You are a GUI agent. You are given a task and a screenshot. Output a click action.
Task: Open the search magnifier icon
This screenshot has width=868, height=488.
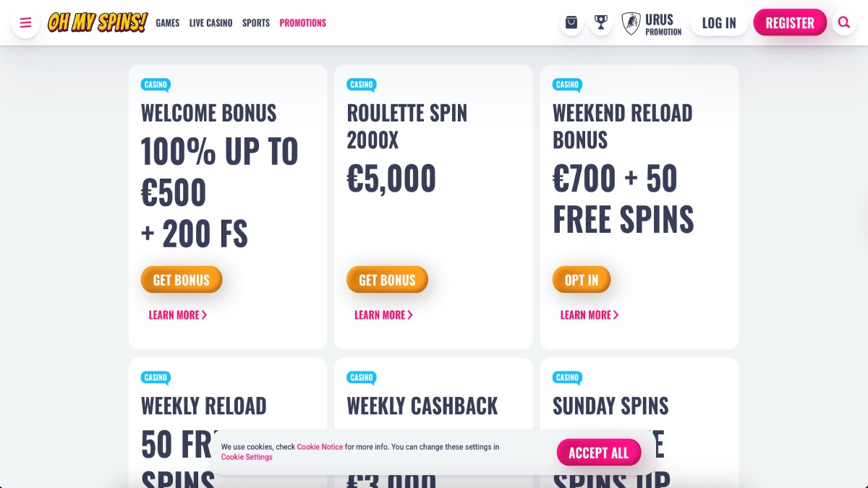[843, 23]
